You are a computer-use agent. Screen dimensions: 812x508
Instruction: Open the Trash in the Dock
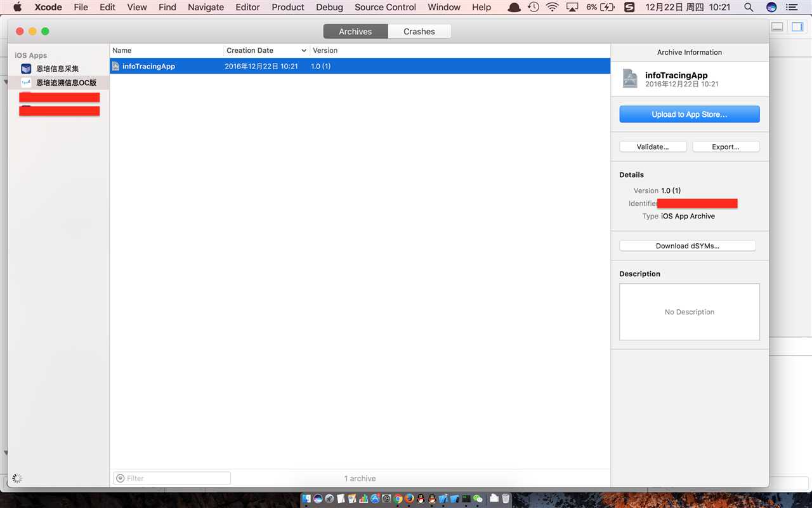click(506, 498)
